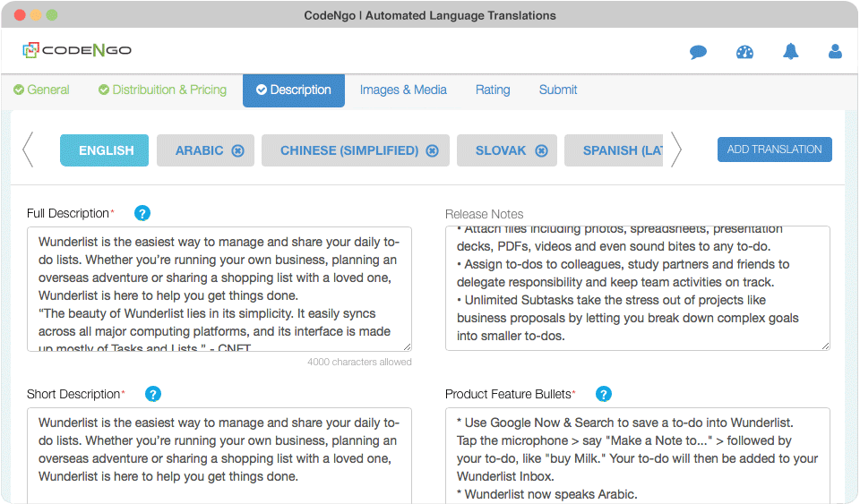Open the notifications bell

[790, 52]
